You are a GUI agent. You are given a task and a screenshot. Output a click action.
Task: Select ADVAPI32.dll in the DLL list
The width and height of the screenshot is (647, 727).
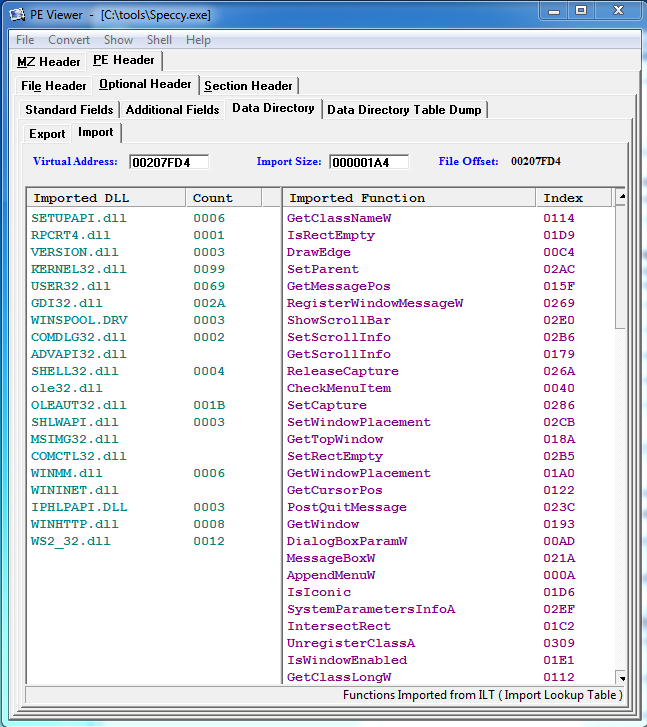78,354
